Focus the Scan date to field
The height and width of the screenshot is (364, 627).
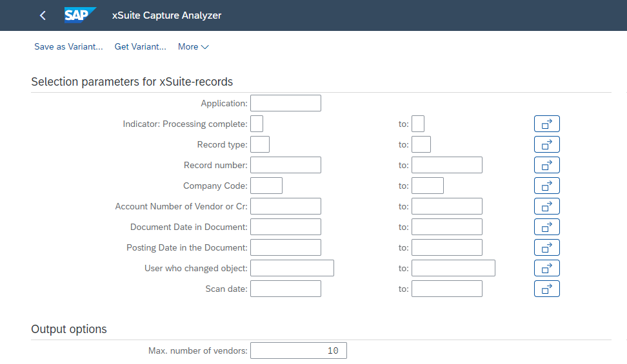tap(446, 289)
